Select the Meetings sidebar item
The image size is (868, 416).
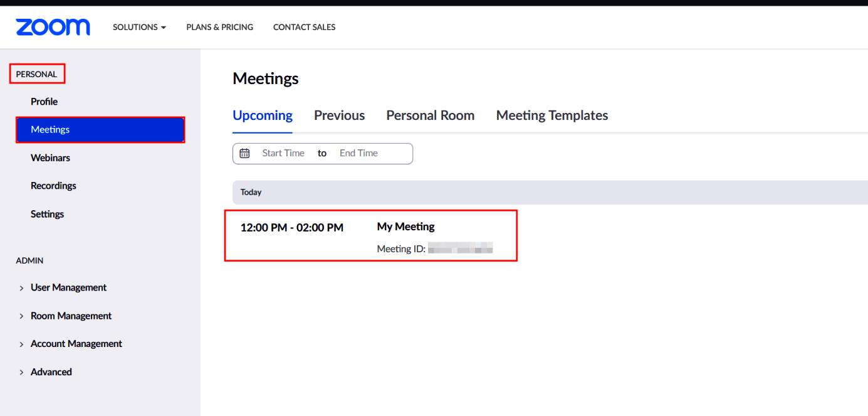pyautogui.click(x=50, y=129)
